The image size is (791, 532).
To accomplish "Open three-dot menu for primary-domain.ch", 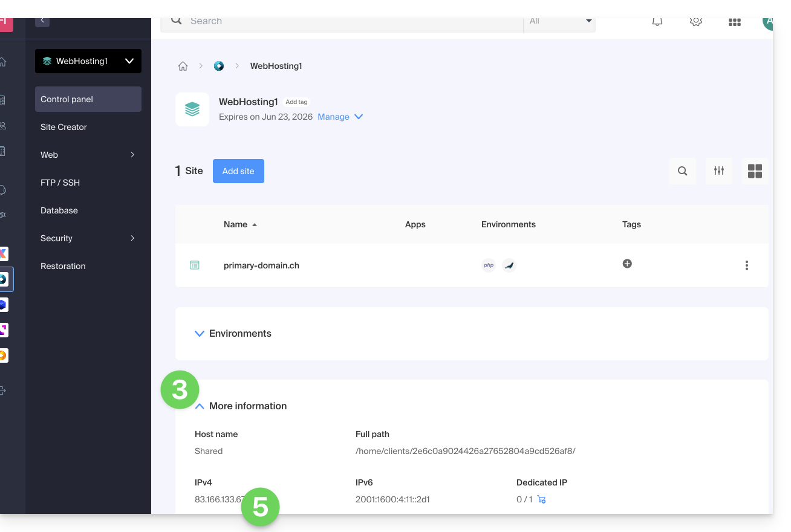I will pyautogui.click(x=747, y=265).
